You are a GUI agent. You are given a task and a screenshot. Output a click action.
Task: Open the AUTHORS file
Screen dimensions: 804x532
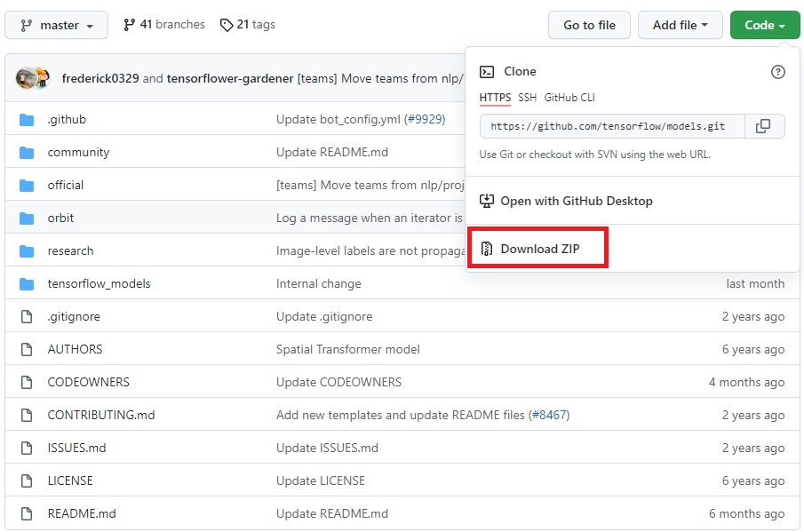(75, 349)
